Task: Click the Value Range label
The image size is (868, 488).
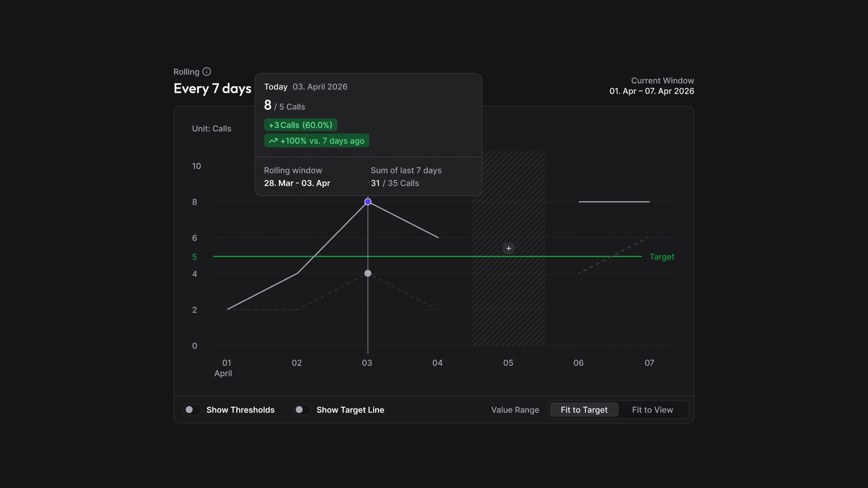Action: (x=515, y=410)
